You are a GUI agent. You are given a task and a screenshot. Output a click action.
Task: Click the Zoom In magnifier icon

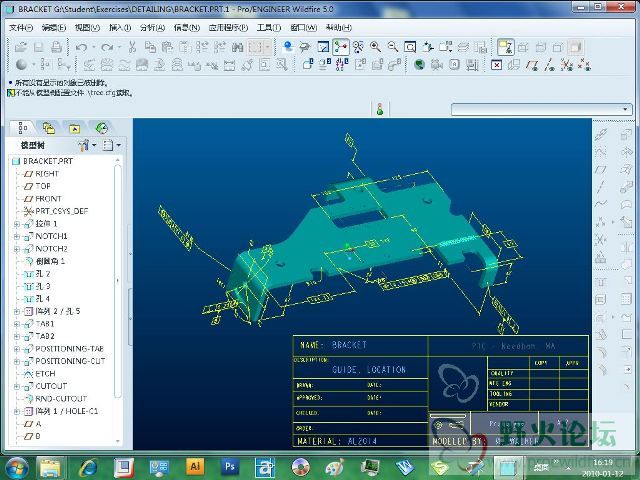(375, 47)
